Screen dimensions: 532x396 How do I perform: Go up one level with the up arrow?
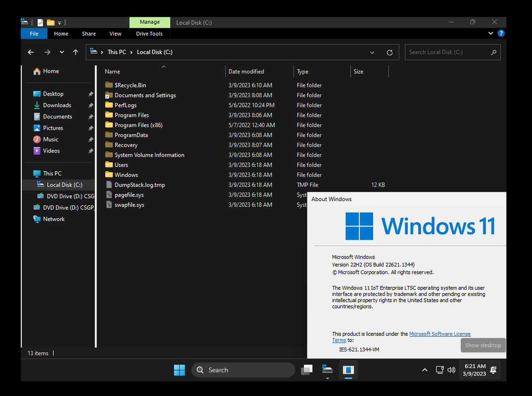pos(76,52)
